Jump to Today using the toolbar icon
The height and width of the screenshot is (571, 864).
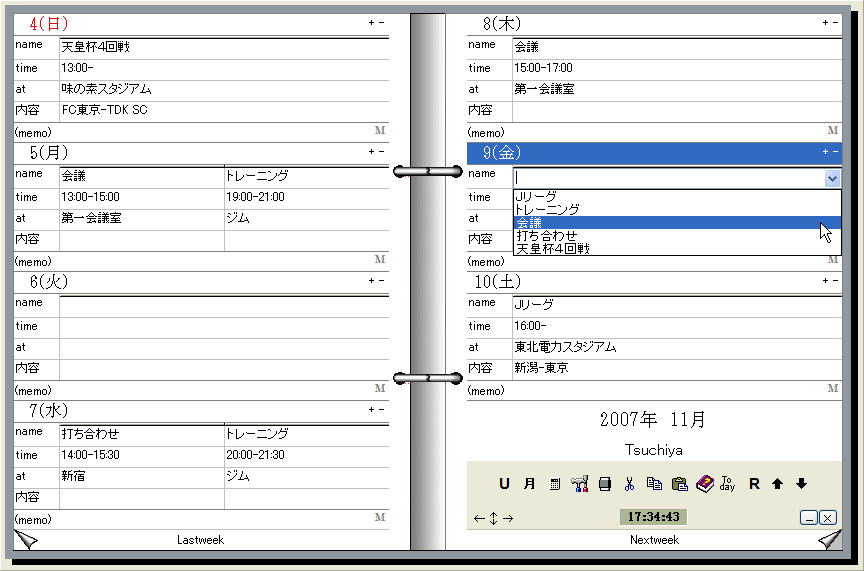pyautogui.click(x=728, y=483)
